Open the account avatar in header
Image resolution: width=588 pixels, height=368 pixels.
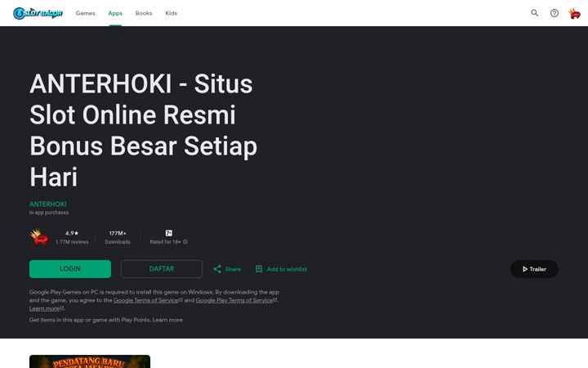coord(574,13)
